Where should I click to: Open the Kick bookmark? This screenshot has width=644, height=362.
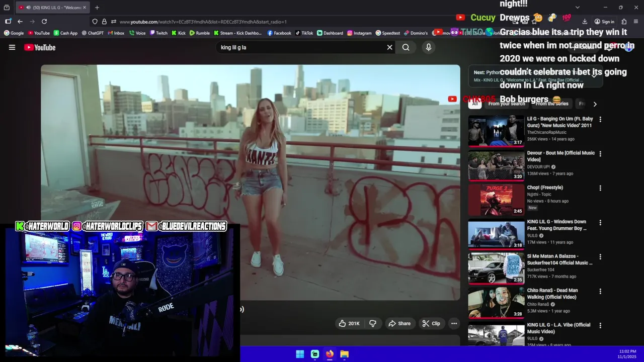point(179,33)
